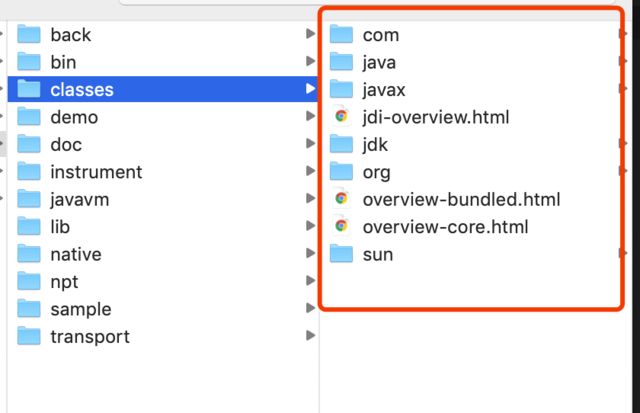
Task: Click the Chrome icon beside overview-core.html
Action: pos(341,227)
